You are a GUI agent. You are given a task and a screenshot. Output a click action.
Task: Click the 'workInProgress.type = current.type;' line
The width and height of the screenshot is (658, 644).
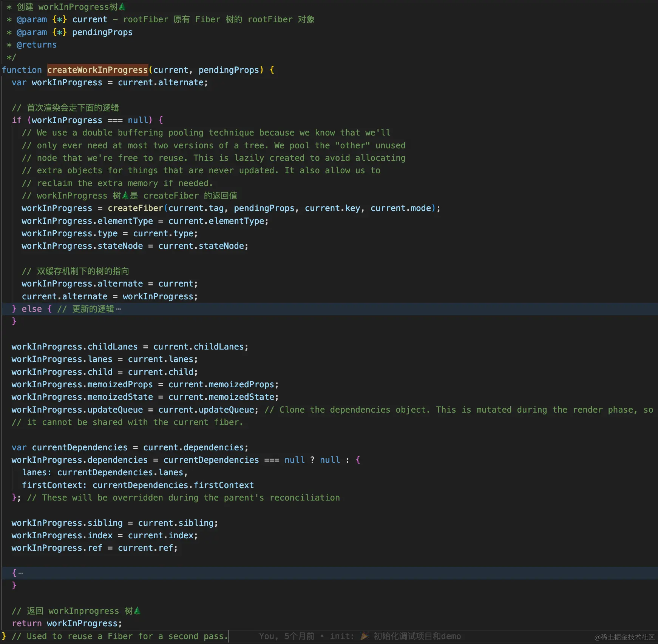point(110,233)
